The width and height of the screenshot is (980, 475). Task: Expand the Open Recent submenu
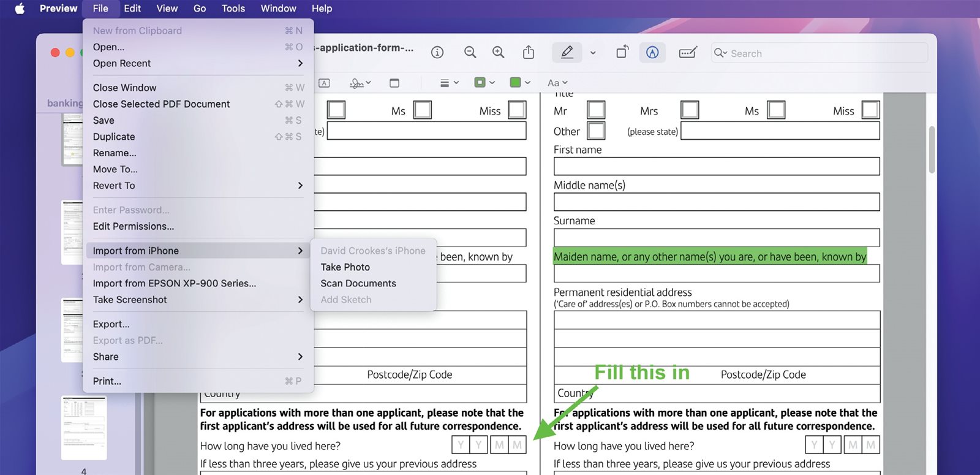click(198, 63)
